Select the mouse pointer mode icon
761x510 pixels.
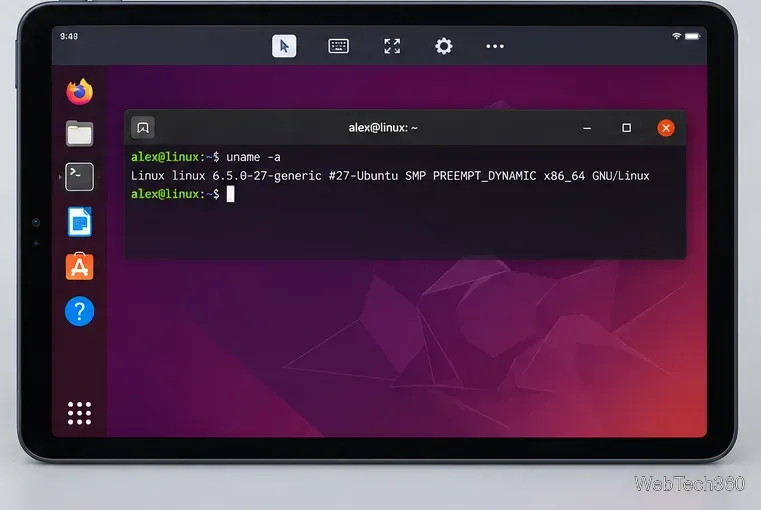tap(284, 46)
